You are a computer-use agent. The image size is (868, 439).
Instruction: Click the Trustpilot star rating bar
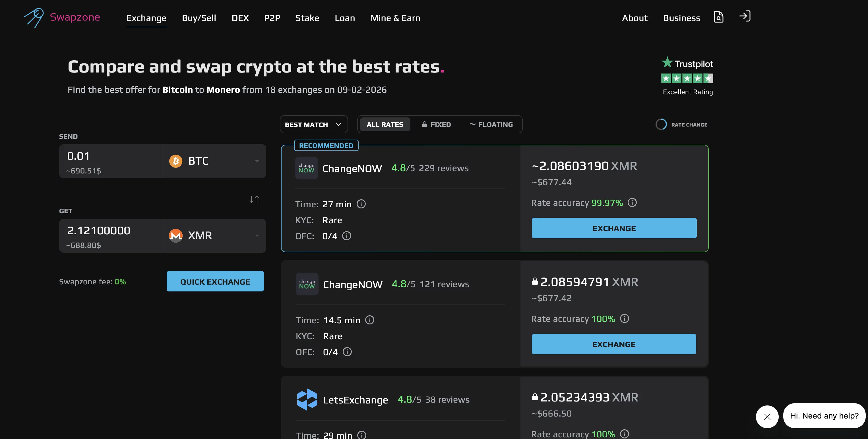pos(687,78)
